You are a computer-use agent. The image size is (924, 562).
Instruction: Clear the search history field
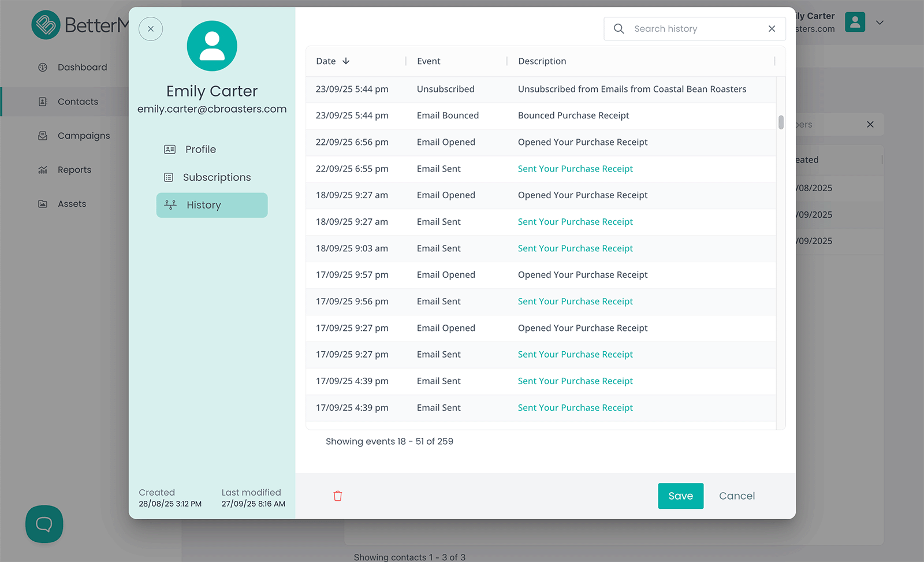click(772, 29)
